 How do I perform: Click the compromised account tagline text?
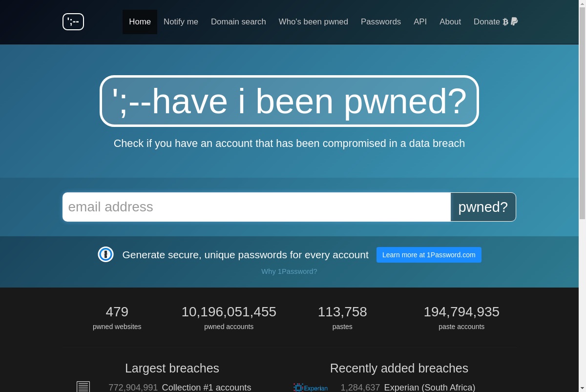tap(289, 143)
